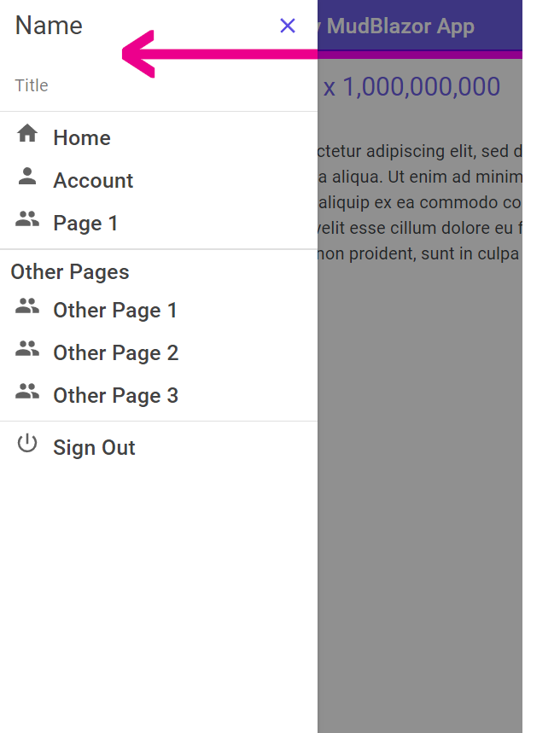
Task: Click the group icon beside Other Page 3
Action: (27, 392)
